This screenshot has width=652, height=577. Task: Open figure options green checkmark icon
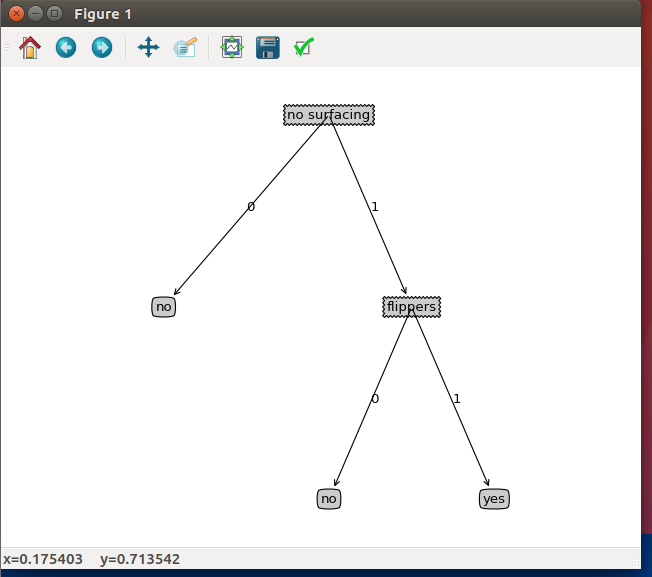pos(304,47)
